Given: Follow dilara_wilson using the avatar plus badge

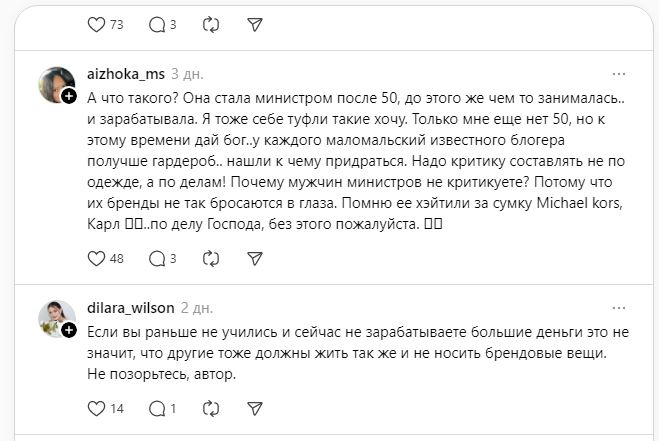Looking at the screenshot, I should click(69, 329).
